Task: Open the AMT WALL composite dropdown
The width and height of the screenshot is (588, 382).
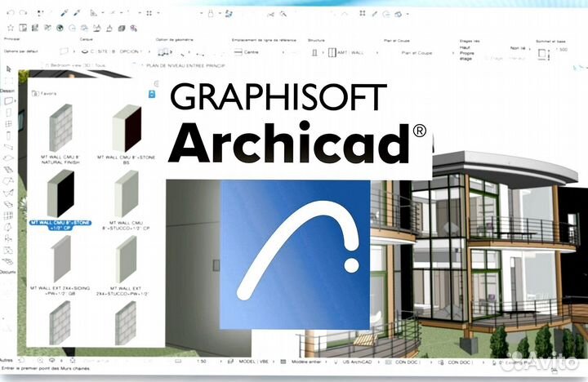Action: pos(354,52)
